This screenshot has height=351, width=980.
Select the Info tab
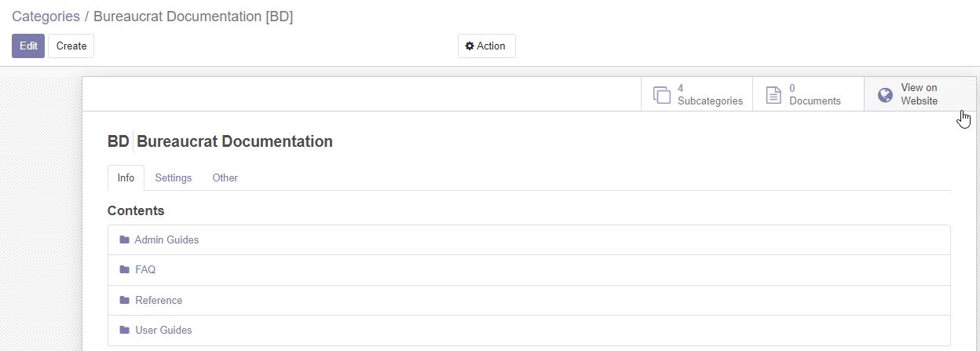pos(126,178)
